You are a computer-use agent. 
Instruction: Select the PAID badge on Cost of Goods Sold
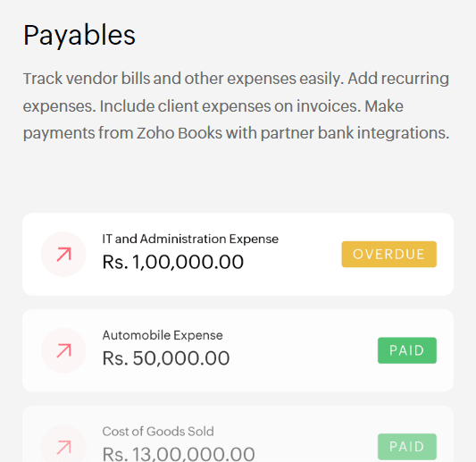click(407, 447)
